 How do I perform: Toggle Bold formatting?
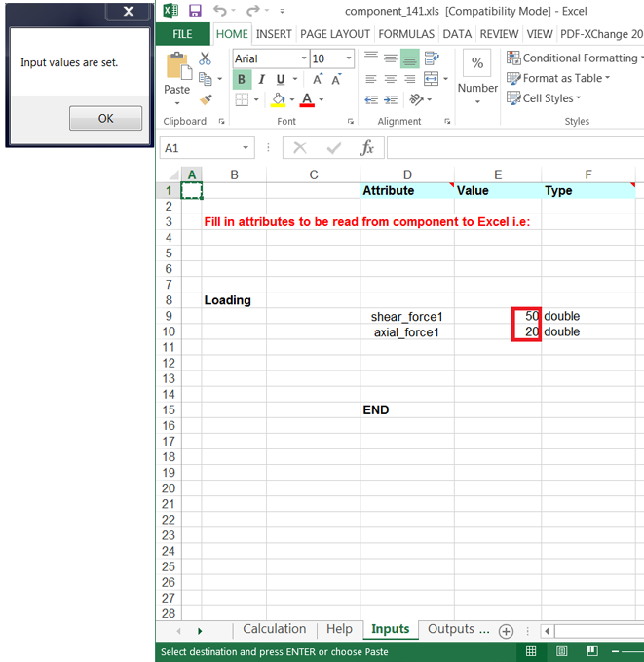point(242,79)
